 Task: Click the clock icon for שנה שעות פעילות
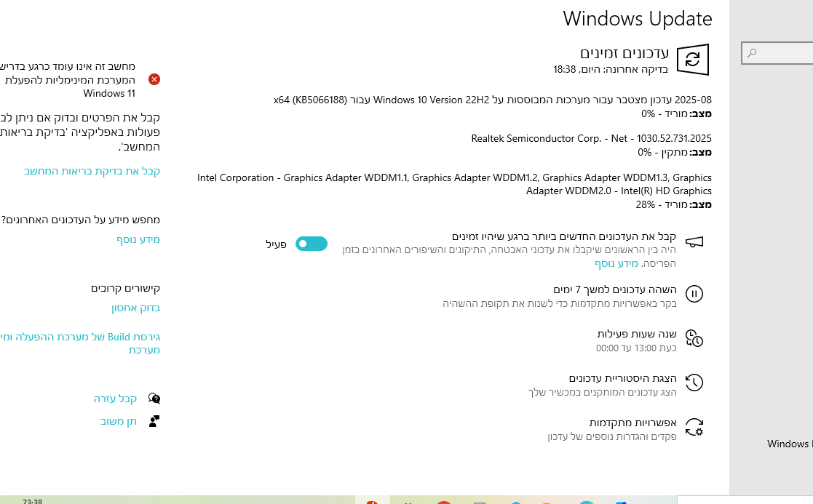(694, 338)
